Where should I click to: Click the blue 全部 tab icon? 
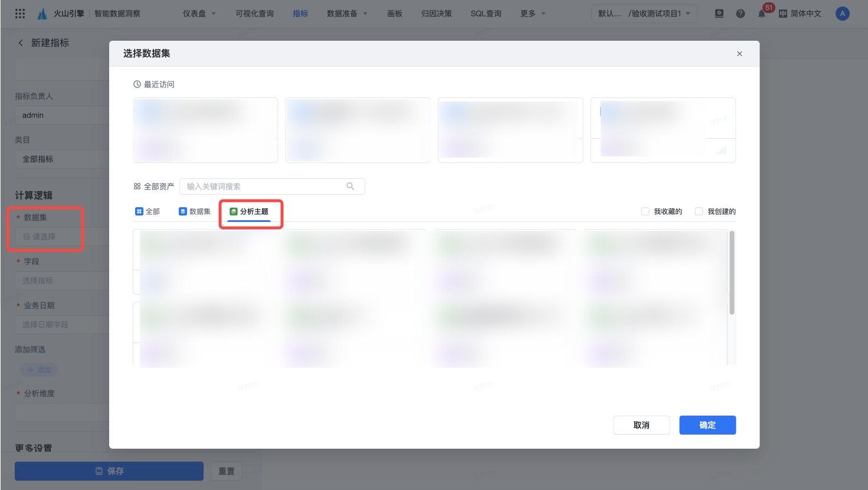pyautogui.click(x=139, y=211)
